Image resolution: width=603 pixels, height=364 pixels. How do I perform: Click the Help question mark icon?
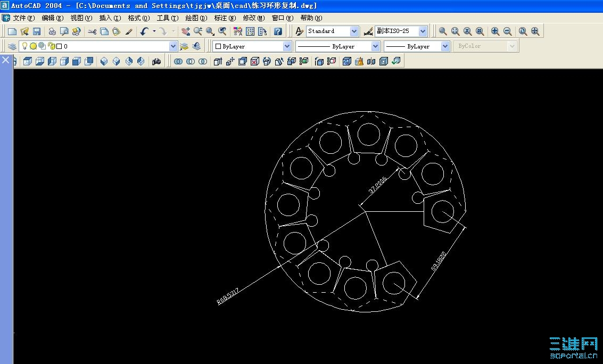tap(278, 31)
